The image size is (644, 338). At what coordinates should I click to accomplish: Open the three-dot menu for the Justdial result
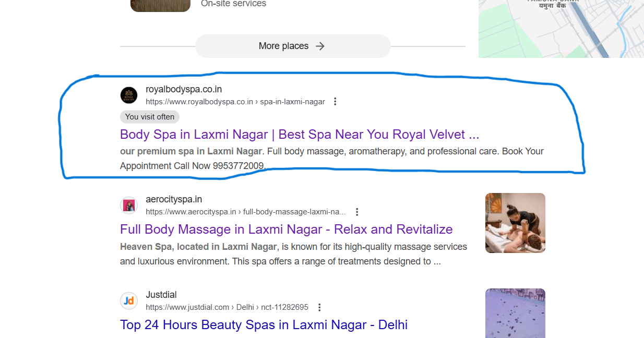(319, 307)
